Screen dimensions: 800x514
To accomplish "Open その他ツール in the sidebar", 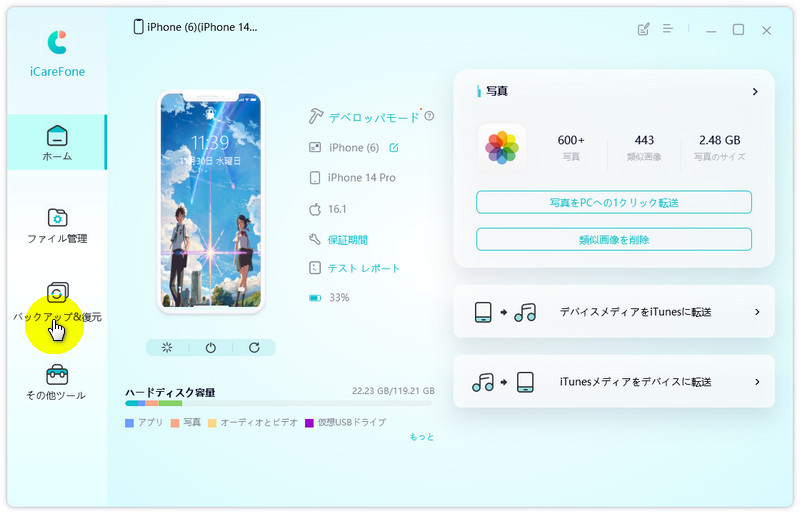I will (57, 383).
